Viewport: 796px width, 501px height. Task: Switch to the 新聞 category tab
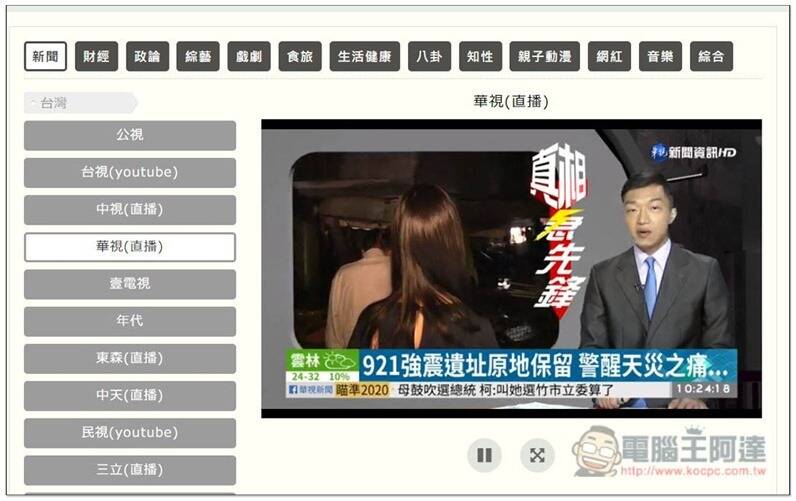(x=45, y=56)
